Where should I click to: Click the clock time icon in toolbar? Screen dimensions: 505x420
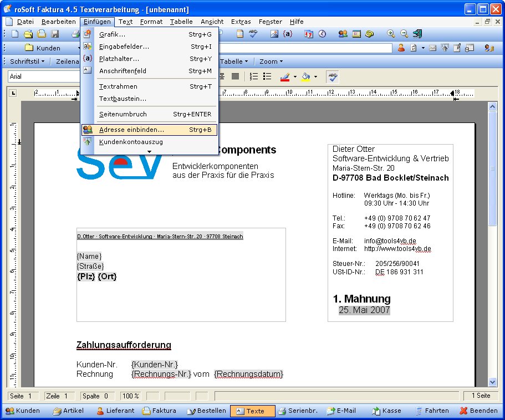pos(322,34)
